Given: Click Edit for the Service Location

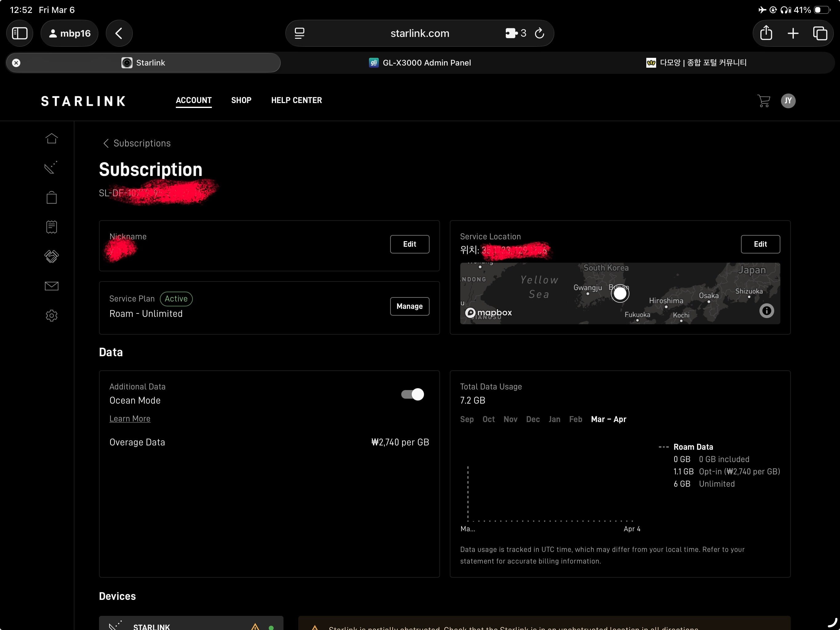Looking at the screenshot, I should [x=760, y=244].
